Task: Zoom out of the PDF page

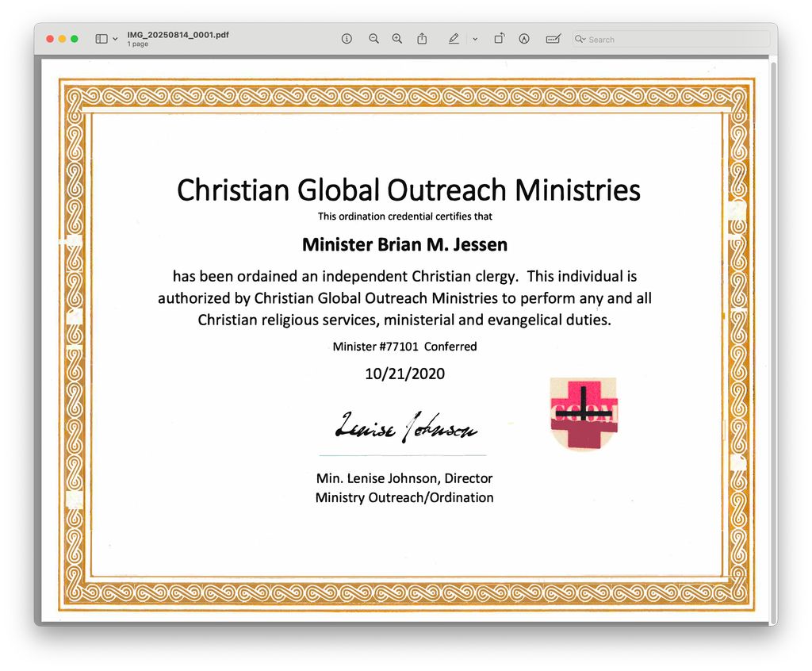Action: click(373, 39)
